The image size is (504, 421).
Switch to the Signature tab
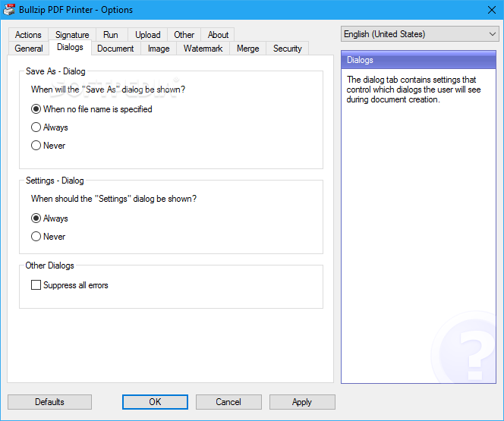[72, 35]
